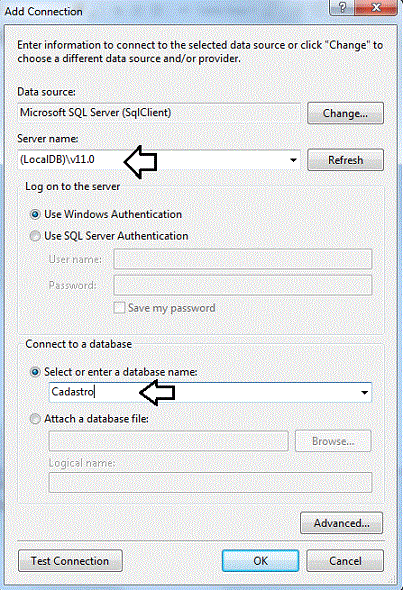The height and width of the screenshot is (590, 403).
Task: Click the Cancel button
Action: (345, 561)
